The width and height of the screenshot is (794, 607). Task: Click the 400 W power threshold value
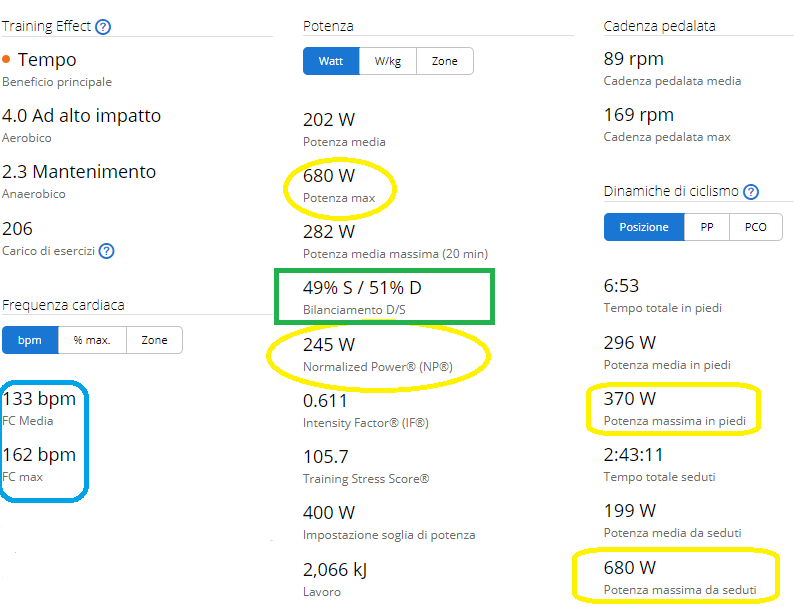click(x=329, y=513)
